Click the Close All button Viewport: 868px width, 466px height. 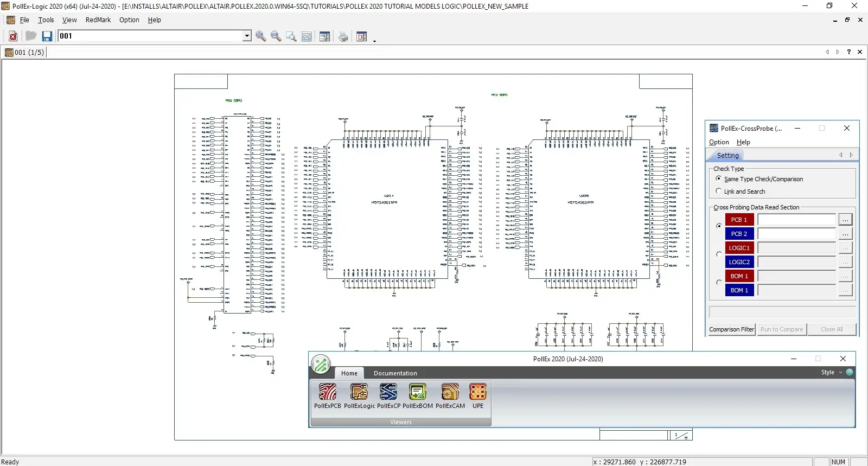click(832, 329)
